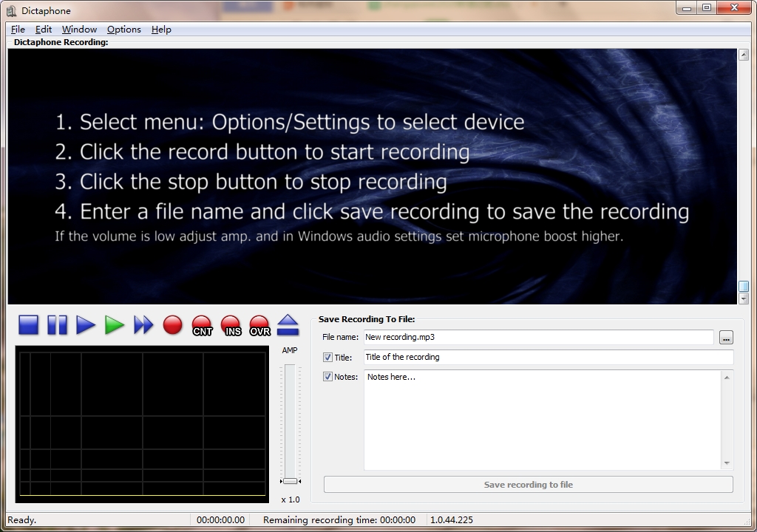Click the blue Play triangle icon
This screenshot has height=532, width=757.
click(86, 325)
